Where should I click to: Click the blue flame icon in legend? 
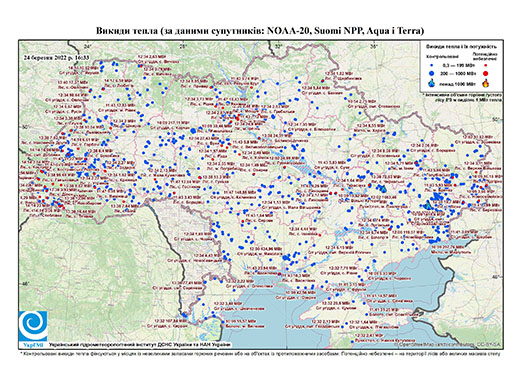(432, 83)
